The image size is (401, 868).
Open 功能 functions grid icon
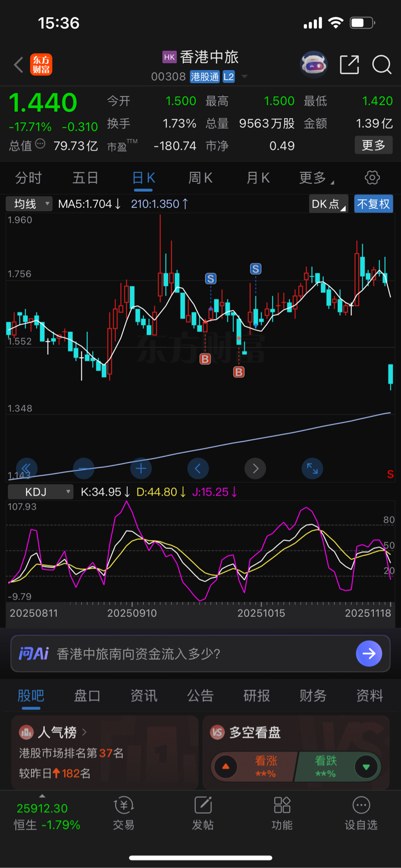[x=282, y=805]
